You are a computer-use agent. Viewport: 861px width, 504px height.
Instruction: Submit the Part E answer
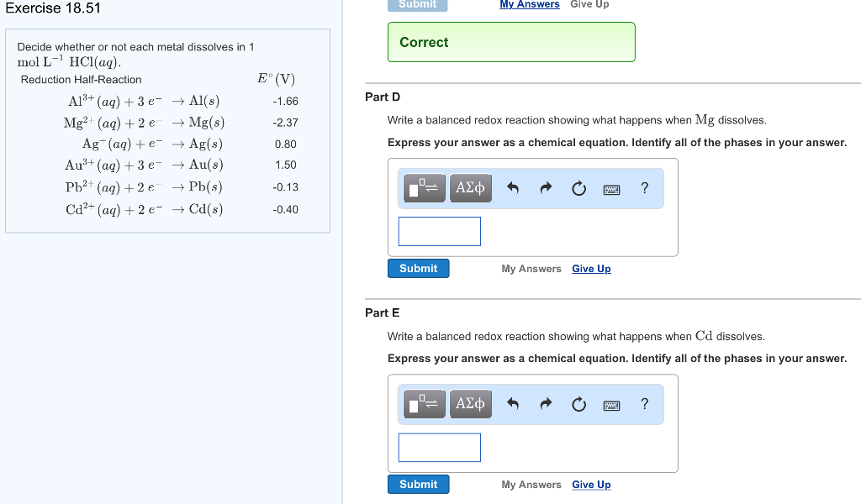coord(418,484)
